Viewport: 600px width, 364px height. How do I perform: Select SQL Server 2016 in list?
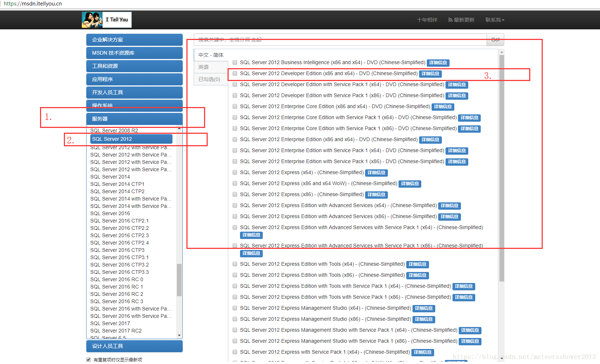110,213
